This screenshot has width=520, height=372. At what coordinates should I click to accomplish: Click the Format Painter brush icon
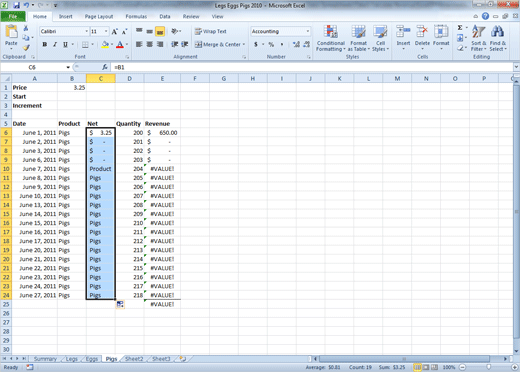26,48
